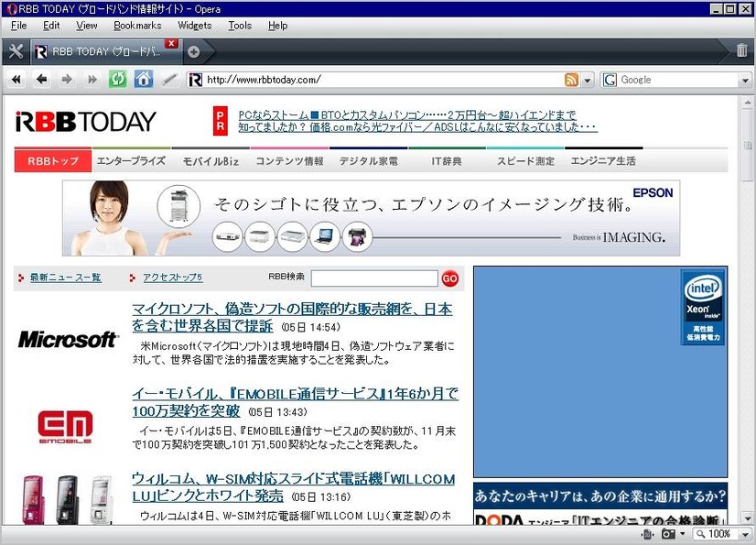Click the camera icon in status bar
756x545 pixels.
668,534
